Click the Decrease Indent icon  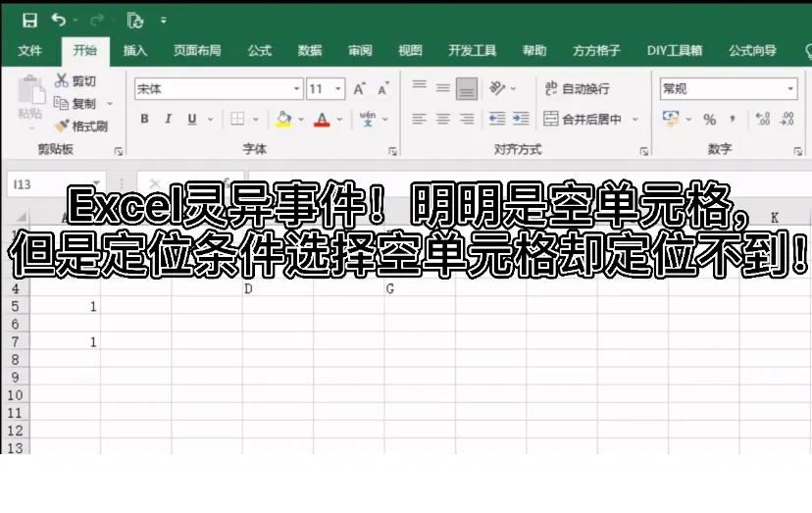tap(497, 120)
